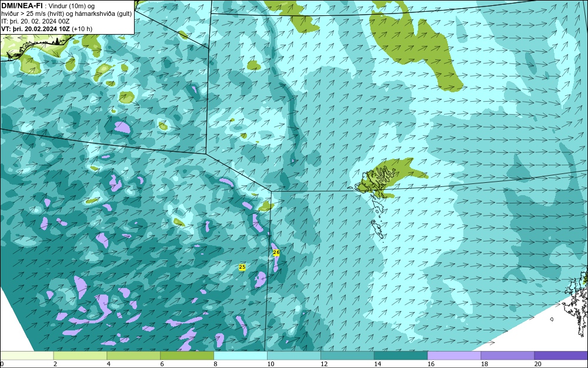Select the above 20 m/s dark purple swatch
The image size is (588, 368).
[561, 356]
